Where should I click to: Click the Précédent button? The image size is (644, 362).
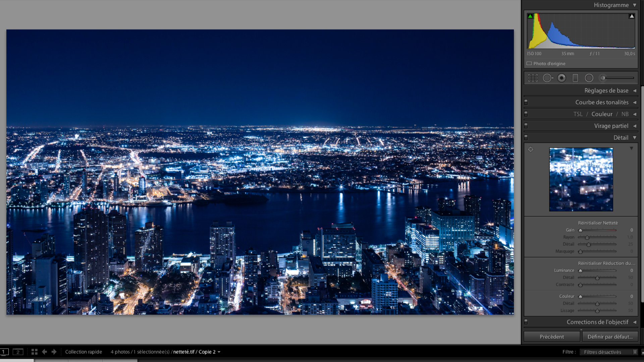[x=552, y=337]
